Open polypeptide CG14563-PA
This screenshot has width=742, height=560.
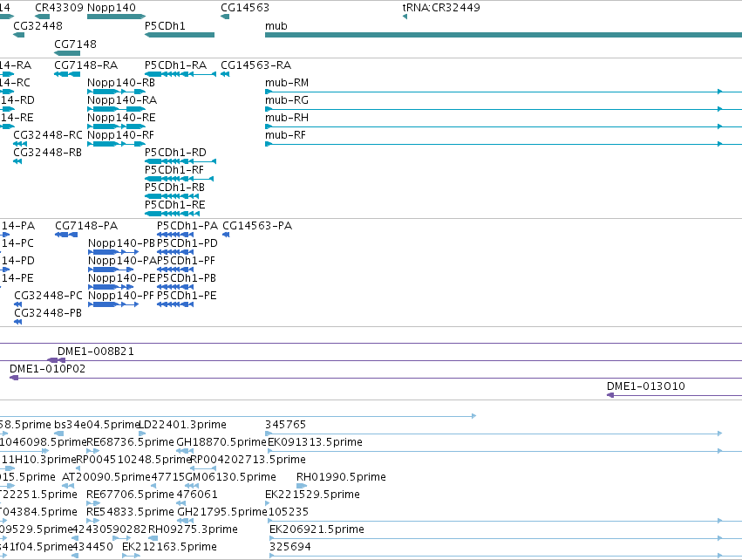(257, 226)
